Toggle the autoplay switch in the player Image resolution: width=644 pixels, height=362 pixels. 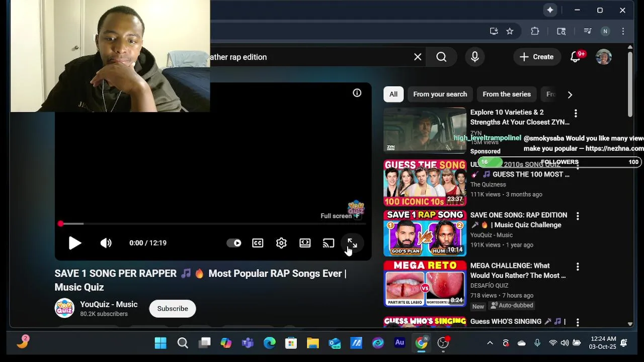tap(234, 243)
